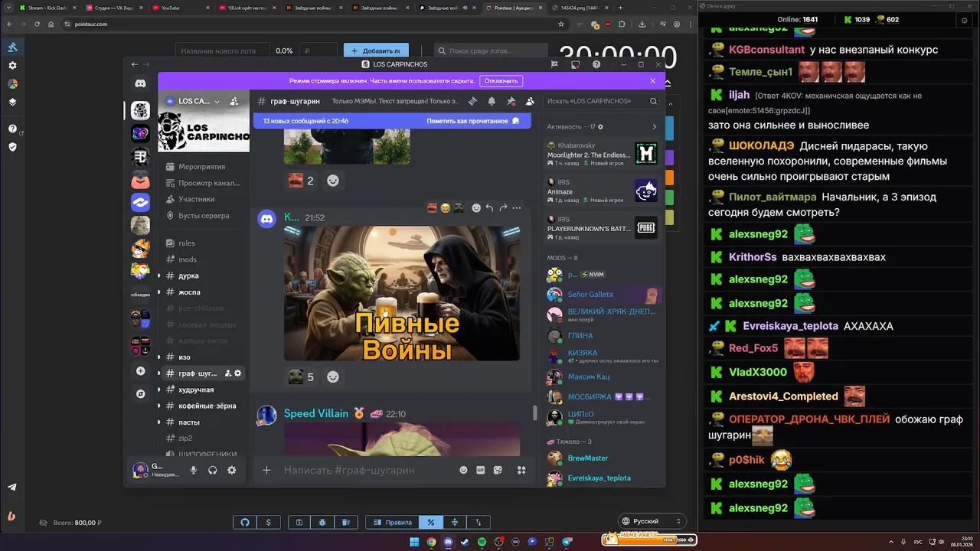Reply arrow on the 21:52 message toolbar
The width and height of the screenshot is (980, 551).
(490, 207)
